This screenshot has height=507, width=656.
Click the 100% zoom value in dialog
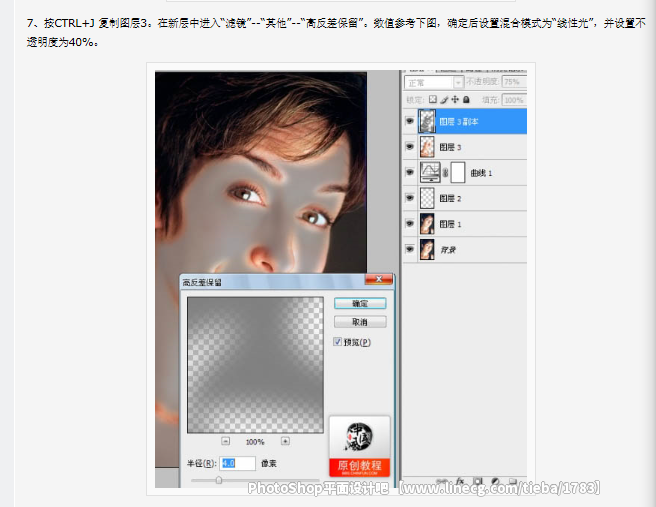point(255,442)
